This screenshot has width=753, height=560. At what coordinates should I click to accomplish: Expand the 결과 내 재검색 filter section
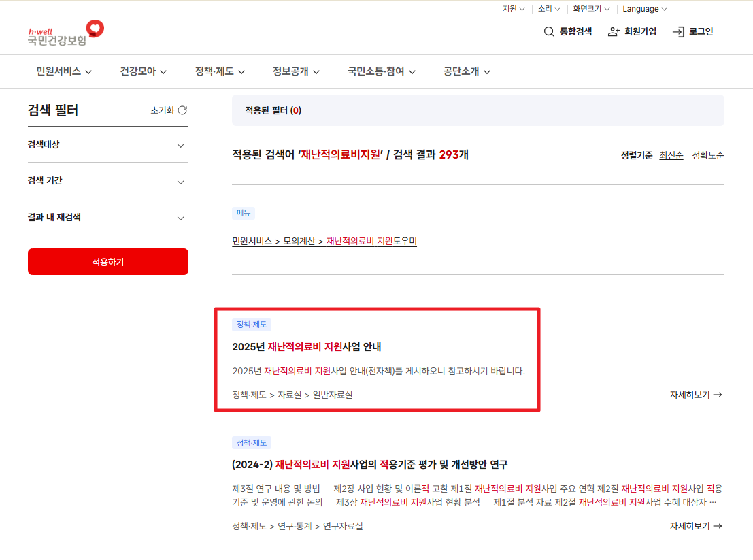[x=107, y=218]
